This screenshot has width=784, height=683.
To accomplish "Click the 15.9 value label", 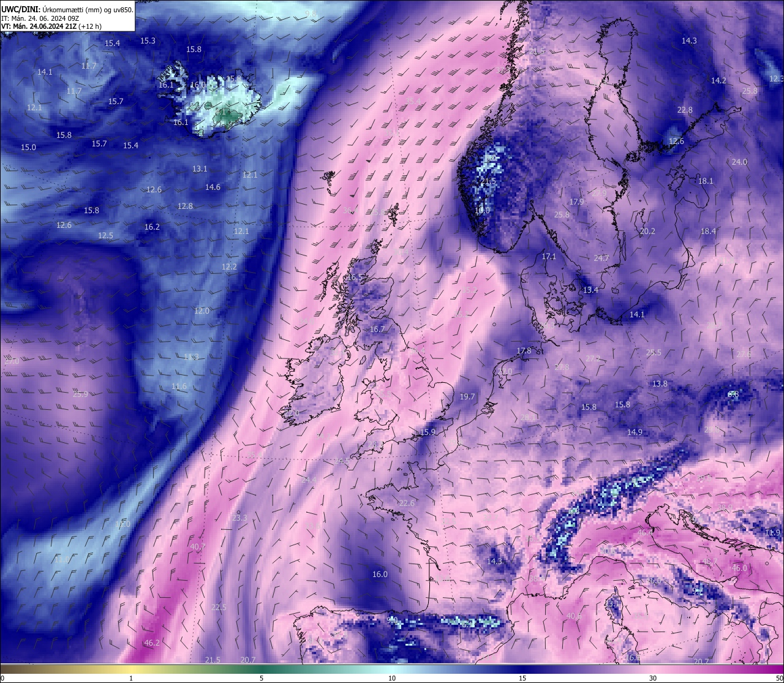I will click(428, 432).
